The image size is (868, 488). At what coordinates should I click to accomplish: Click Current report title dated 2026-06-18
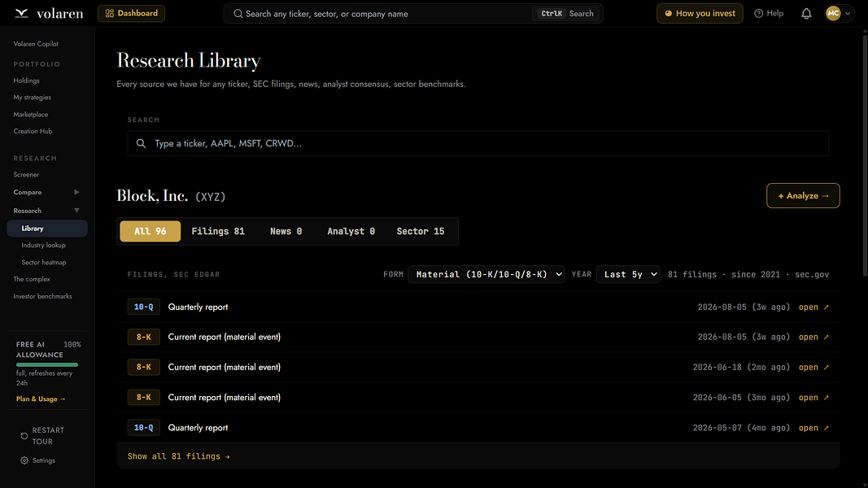point(225,368)
